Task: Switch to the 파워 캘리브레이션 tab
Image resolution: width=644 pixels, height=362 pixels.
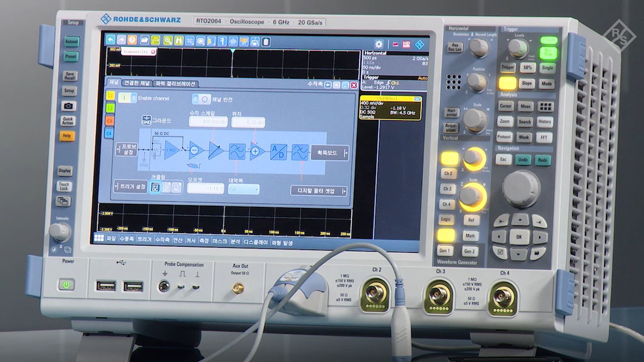Action: point(175,84)
